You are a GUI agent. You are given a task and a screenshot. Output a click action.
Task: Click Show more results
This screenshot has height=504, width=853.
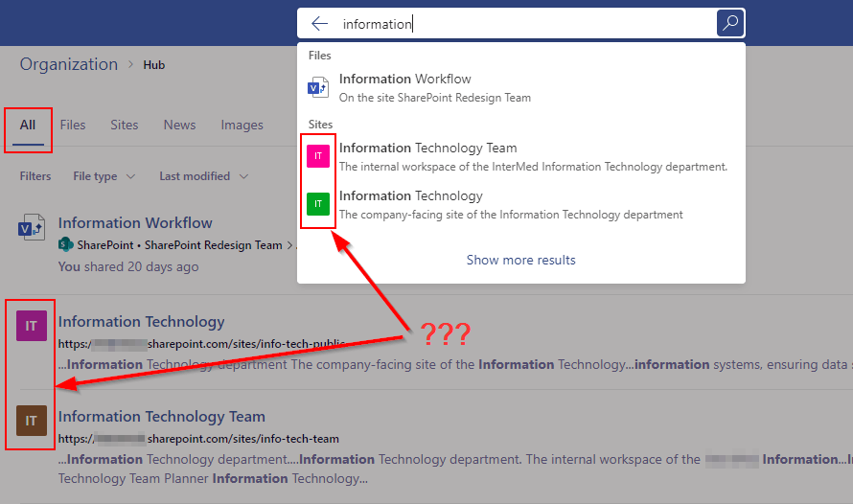(x=521, y=260)
